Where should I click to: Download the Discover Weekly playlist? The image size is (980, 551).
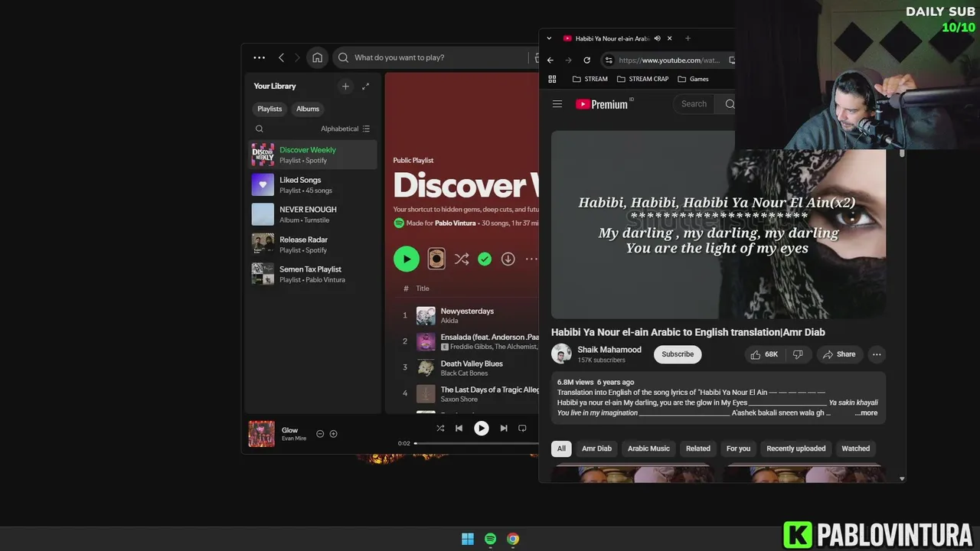coord(508,259)
